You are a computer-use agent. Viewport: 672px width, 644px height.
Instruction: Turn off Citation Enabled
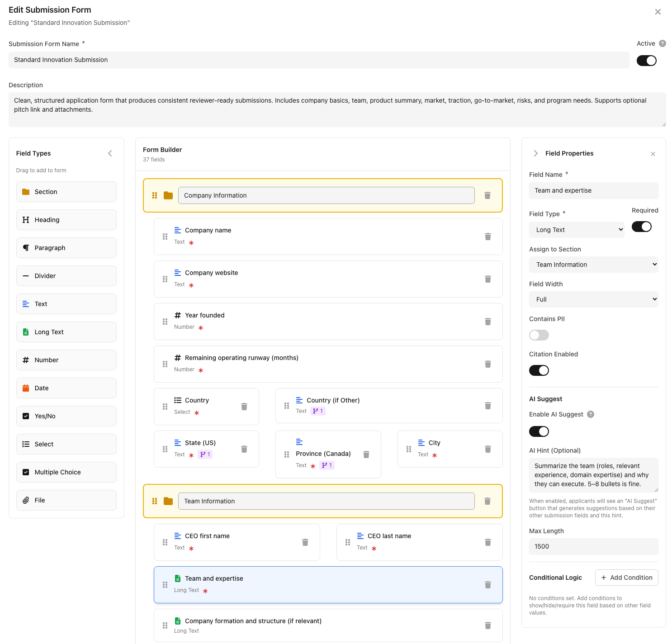tap(539, 370)
